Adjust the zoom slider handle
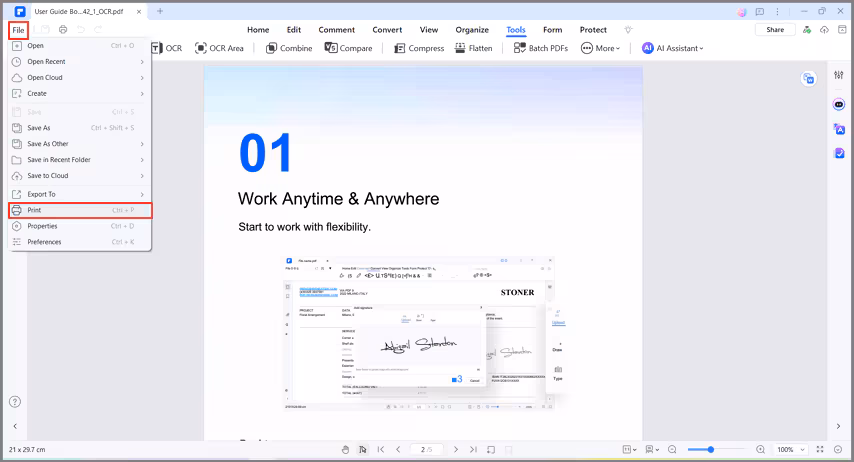 tap(711, 449)
